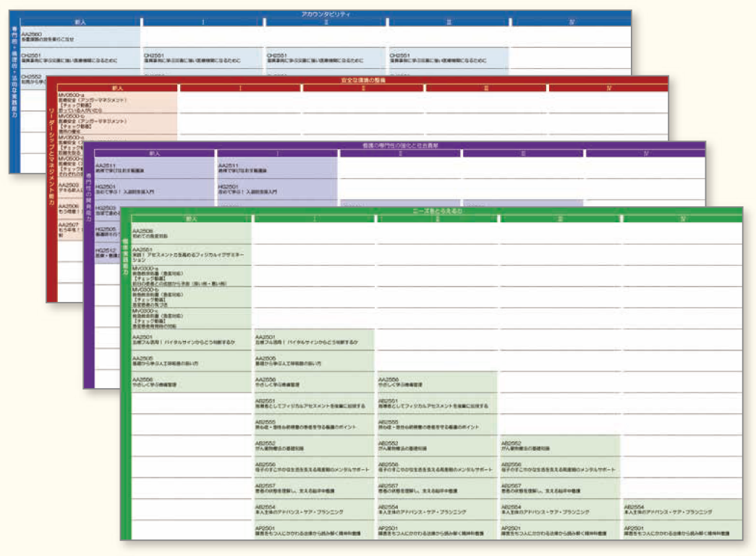Click HG2501 cell in purple sheet's 新人 column
756x556 pixels.
[x=155, y=190]
